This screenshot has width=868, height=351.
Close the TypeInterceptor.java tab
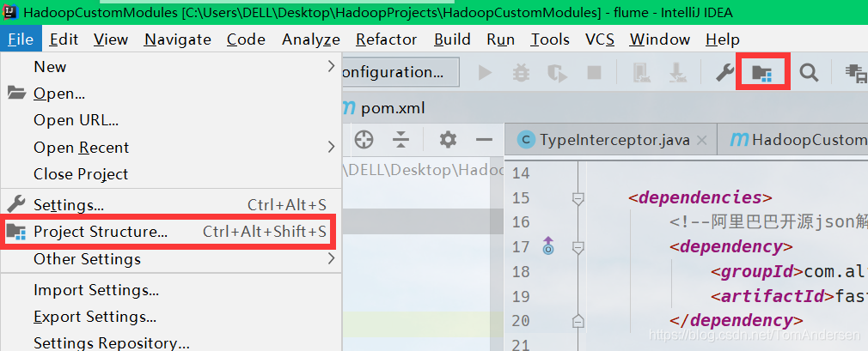(x=701, y=141)
